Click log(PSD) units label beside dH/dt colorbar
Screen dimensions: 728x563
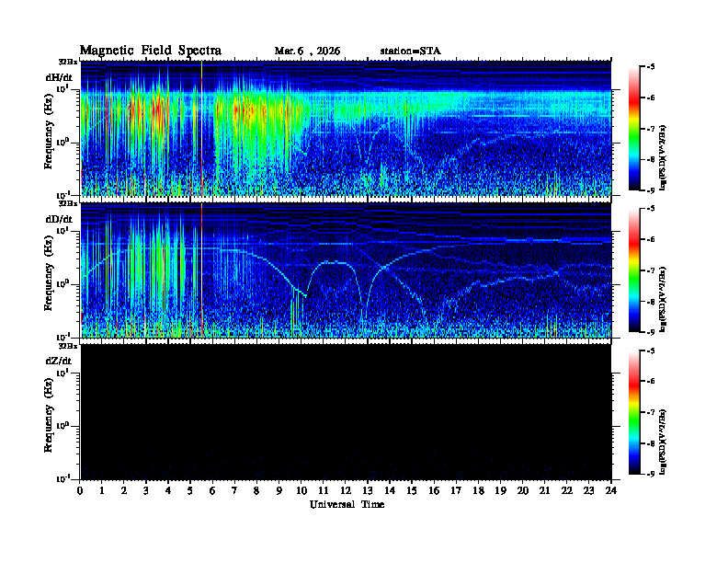tap(664, 158)
